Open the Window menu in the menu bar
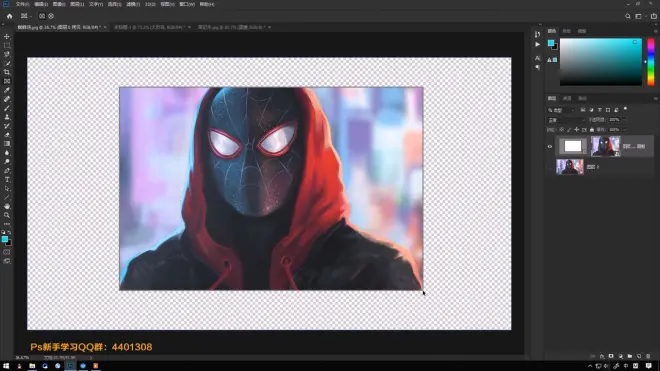 click(x=187, y=4)
